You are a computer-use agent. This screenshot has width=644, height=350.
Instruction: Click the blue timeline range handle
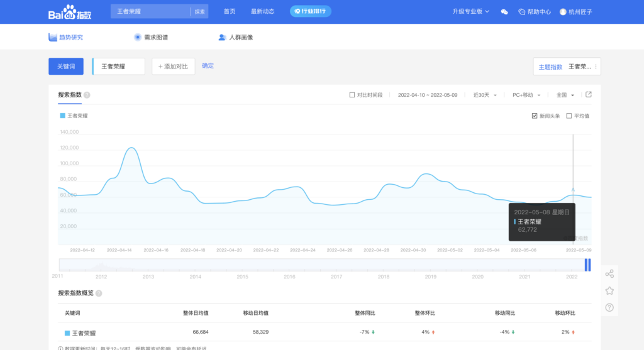coord(588,265)
